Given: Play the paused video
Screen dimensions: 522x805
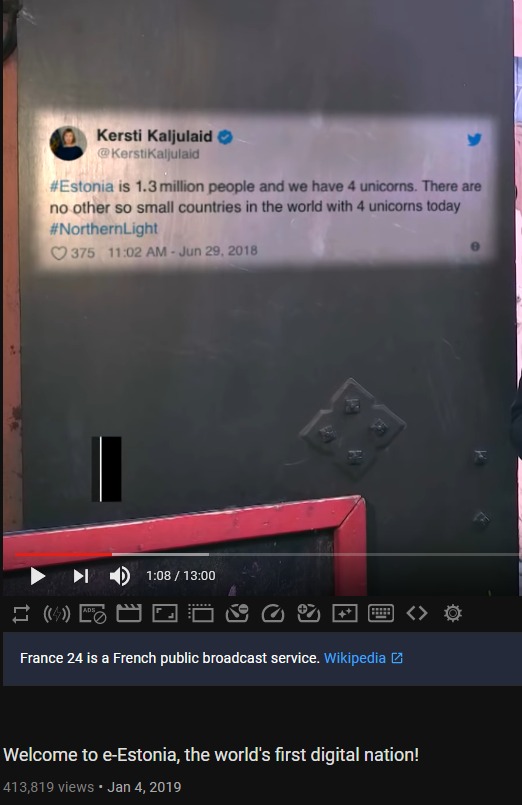Looking at the screenshot, I should [37, 576].
